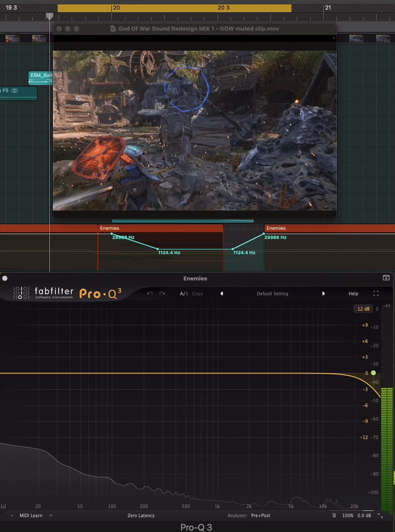The height and width of the screenshot is (532, 395).
Task: Click bar 21 in the ruler
Action: point(328,7)
